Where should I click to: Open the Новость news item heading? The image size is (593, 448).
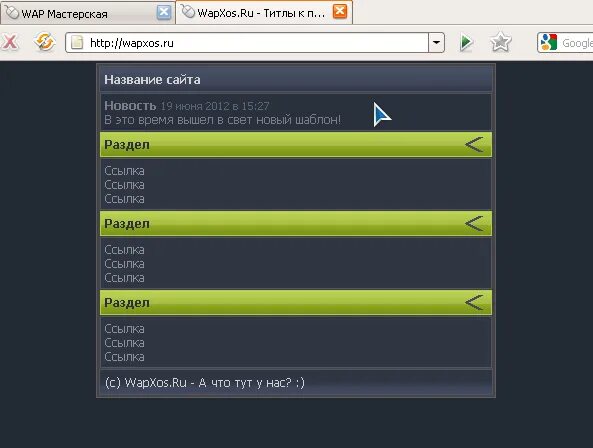(x=130, y=105)
